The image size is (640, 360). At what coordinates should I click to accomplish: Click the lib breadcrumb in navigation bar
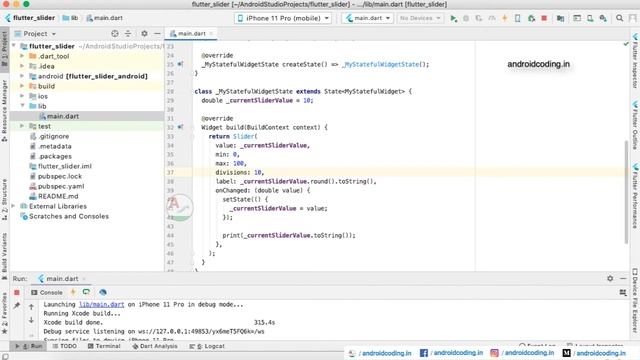coord(71,18)
